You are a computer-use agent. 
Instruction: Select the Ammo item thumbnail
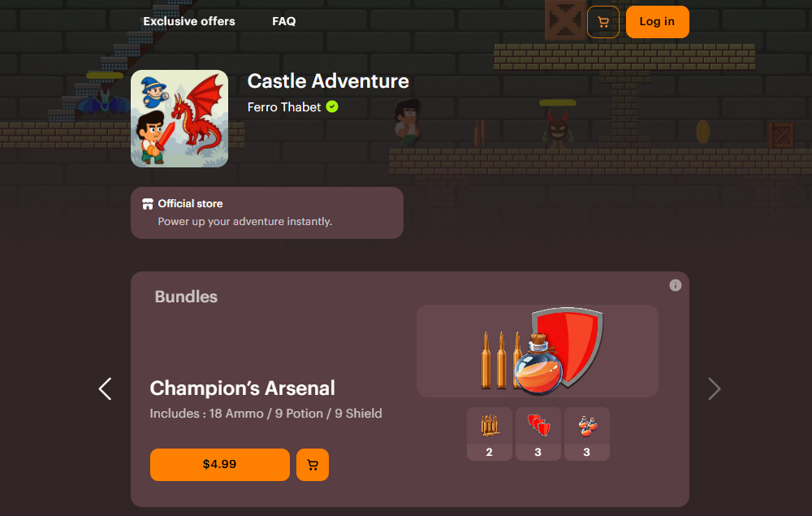click(x=490, y=434)
